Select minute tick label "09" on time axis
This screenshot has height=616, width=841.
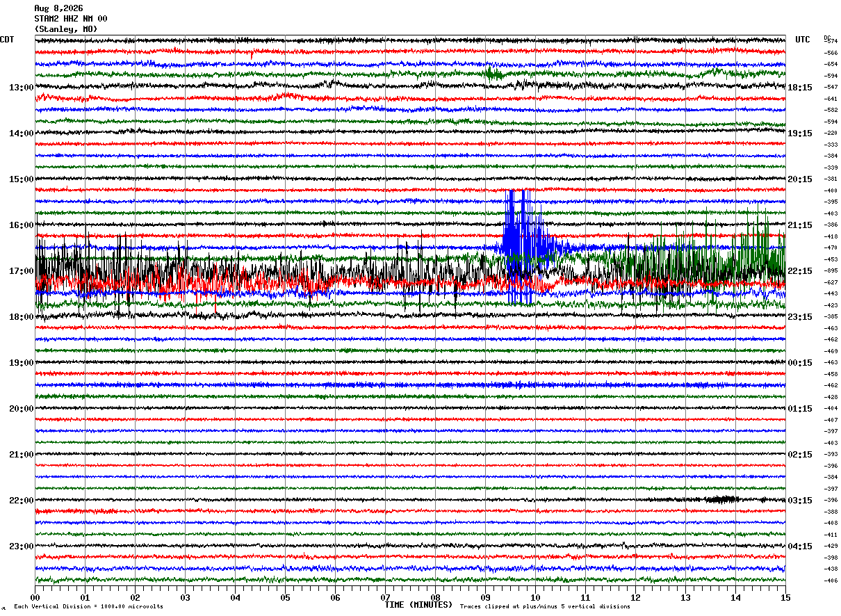click(485, 597)
